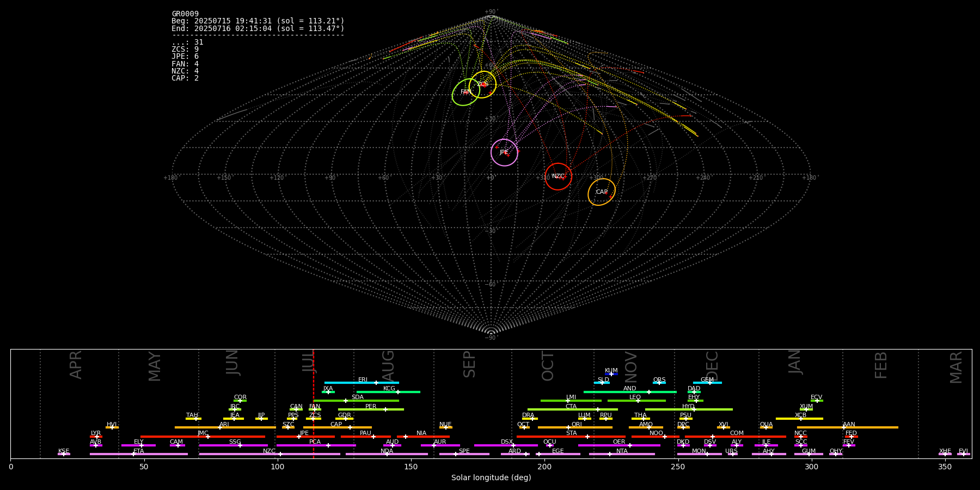Select the red PAU shower bar

(x=366, y=436)
